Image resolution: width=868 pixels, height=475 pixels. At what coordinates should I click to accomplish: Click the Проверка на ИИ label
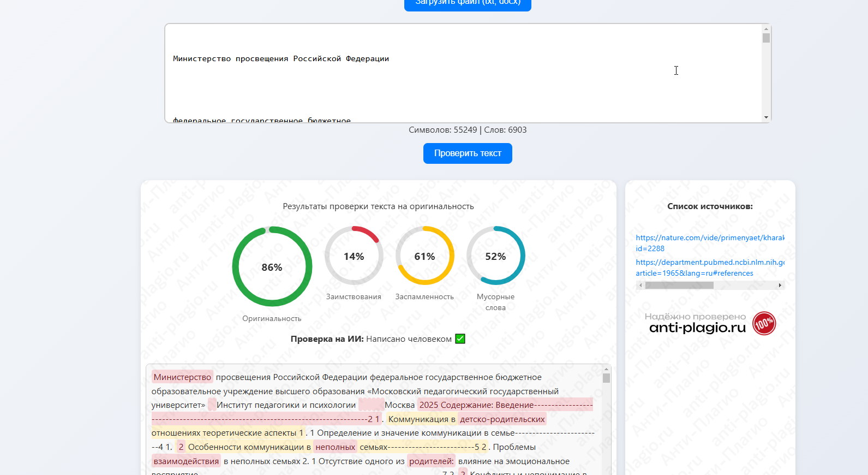tap(327, 339)
